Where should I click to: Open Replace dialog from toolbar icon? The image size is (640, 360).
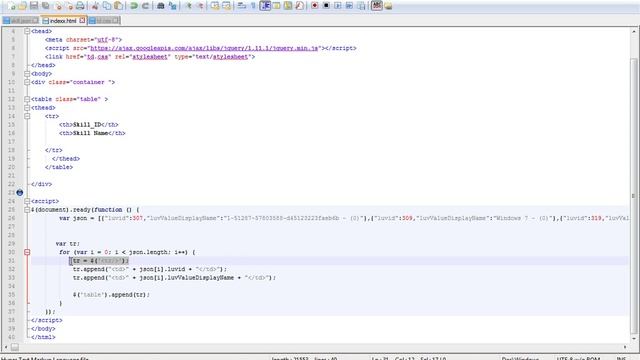(x=173, y=6)
